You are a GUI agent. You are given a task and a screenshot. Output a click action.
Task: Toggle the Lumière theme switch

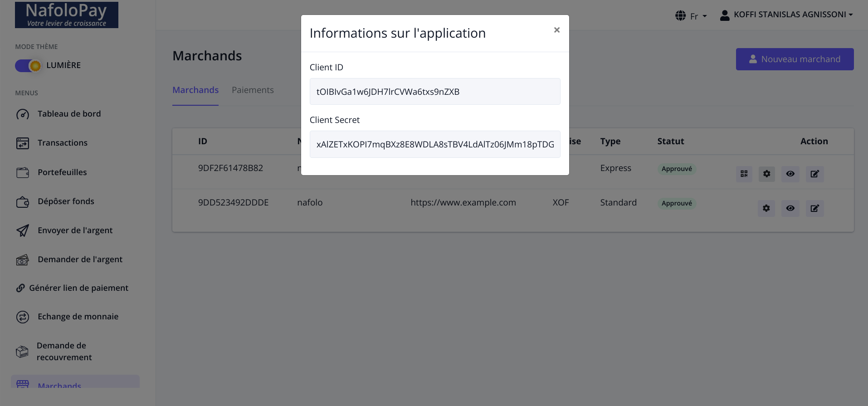click(28, 66)
